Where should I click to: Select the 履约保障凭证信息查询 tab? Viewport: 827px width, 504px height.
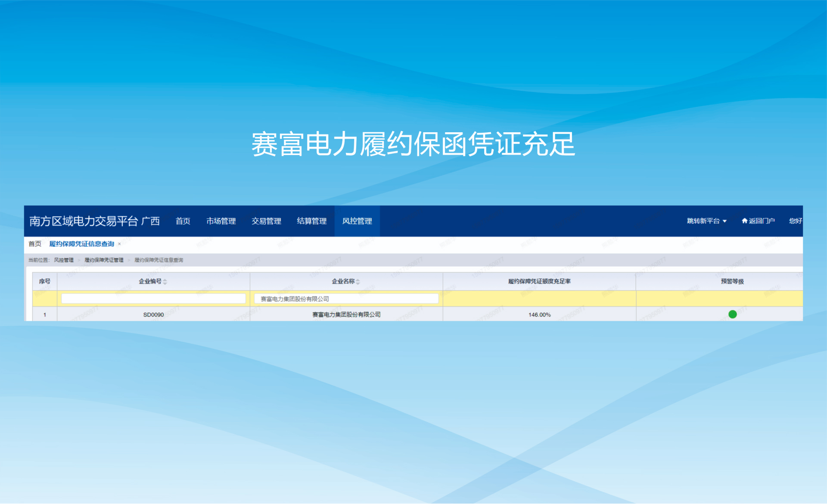click(x=81, y=244)
